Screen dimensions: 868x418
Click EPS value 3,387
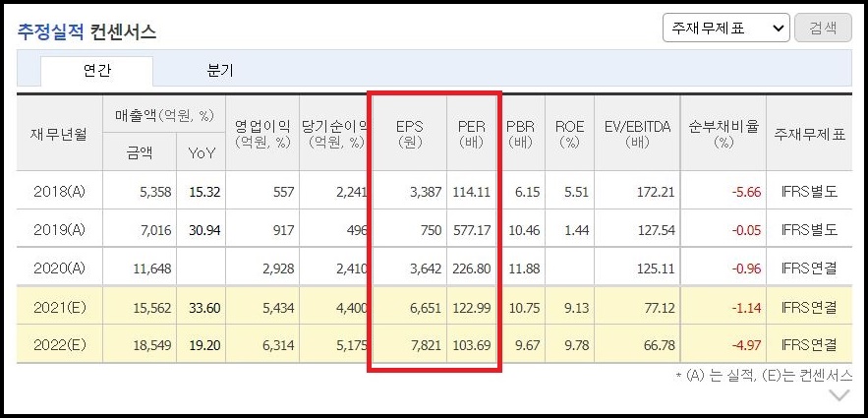pyautogui.click(x=424, y=192)
